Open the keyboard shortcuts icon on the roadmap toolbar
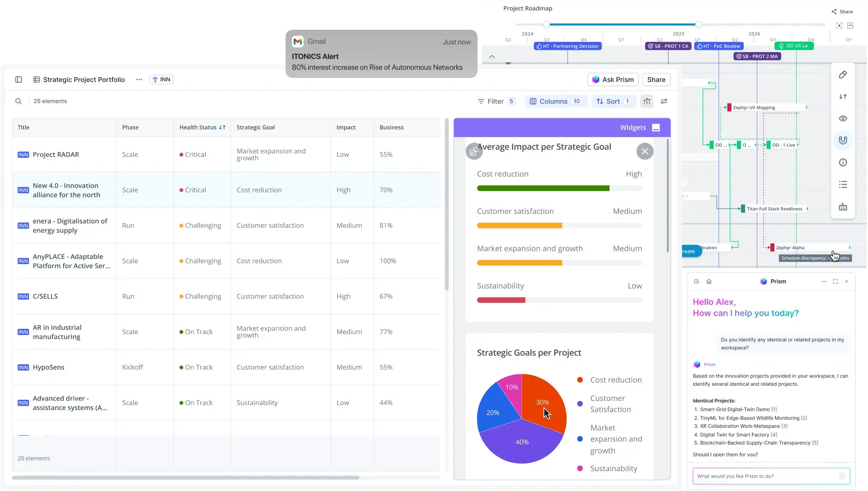This screenshot has width=868, height=491. pos(843,207)
